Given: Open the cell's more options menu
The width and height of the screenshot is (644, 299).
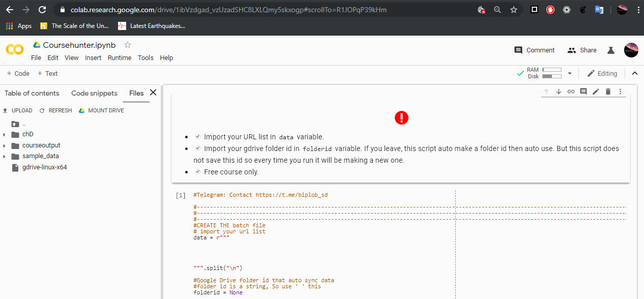Looking at the screenshot, I should pyautogui.click(x=620, y=92).
